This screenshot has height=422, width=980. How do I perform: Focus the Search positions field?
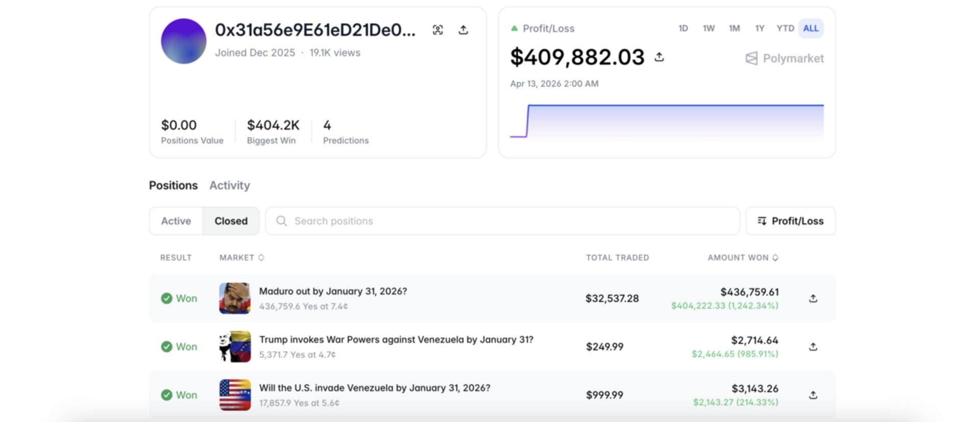pos(502,221)
